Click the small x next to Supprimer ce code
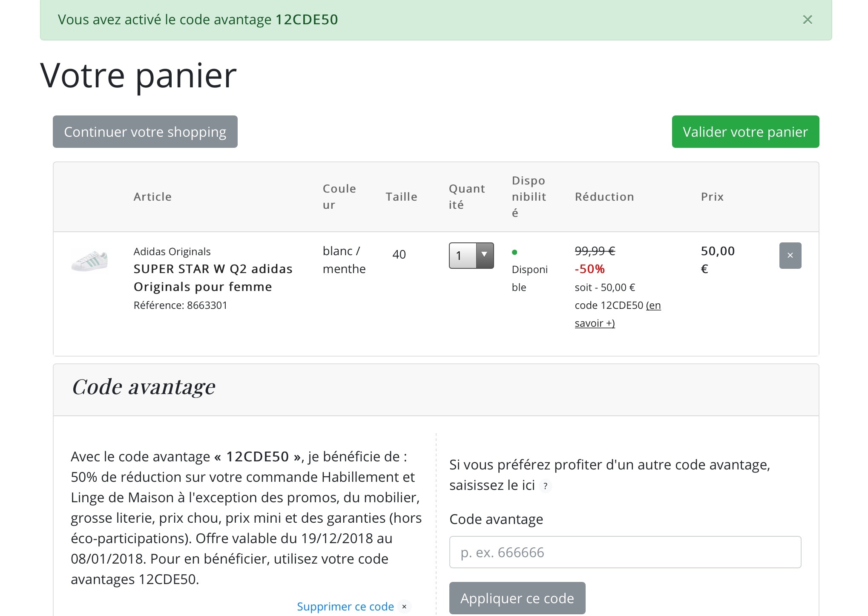This screenshot has height=616, width=868. (404, 606)
